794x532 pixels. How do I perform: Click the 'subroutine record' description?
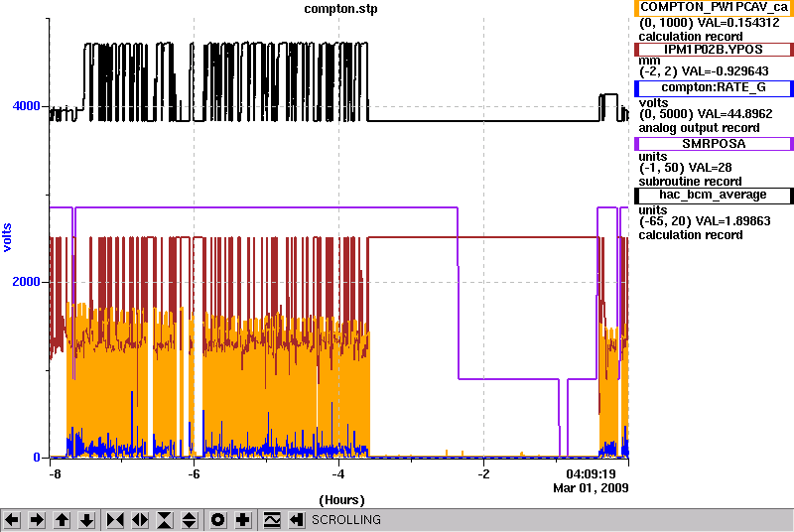click(690, 182)
